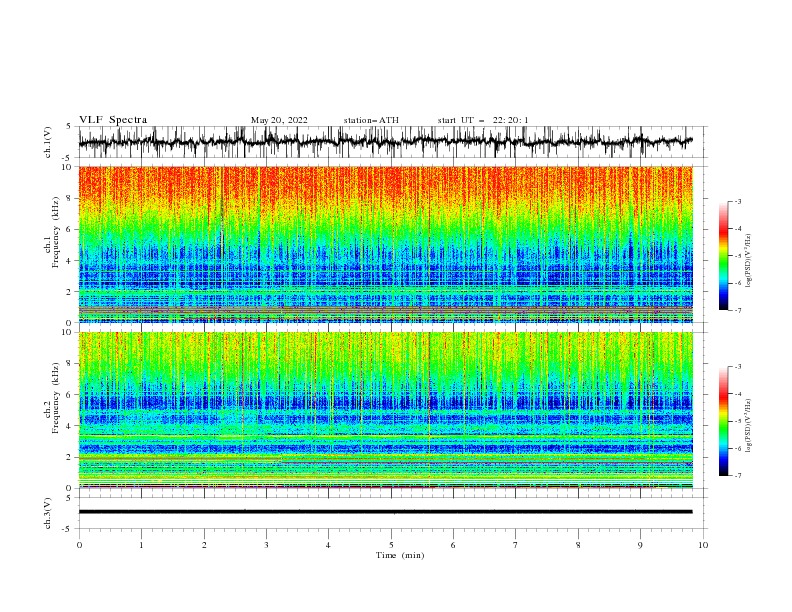Click the "10" tick on the time axis
The height and width of the screenshot is (612, 792).
703,545
